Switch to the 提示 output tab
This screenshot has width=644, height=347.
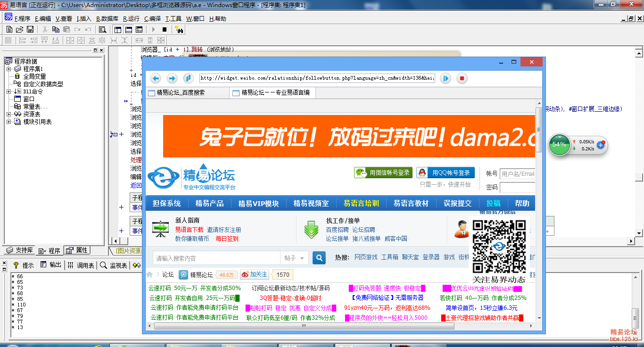tap(23, 265)
